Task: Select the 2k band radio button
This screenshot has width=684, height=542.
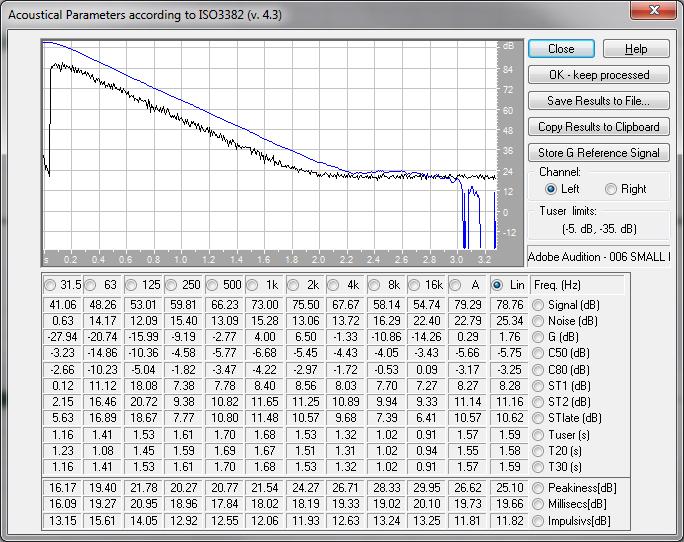Action: point(293,285)
